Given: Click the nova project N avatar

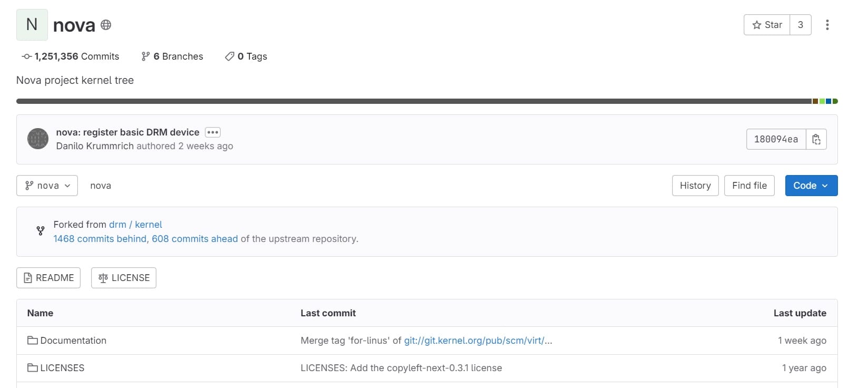Looking at the screenshot, I should (x=32, y=25).
